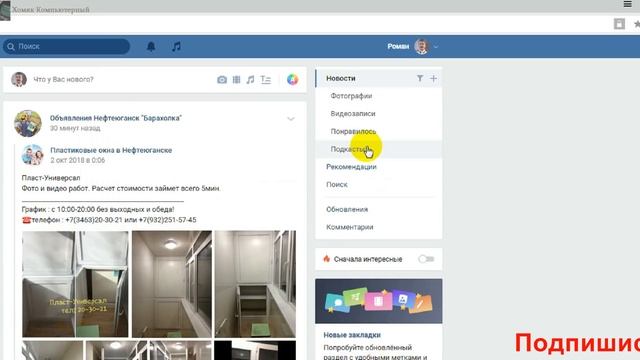Click the 2 окт 2018 в 0:06 timestamp
Viewport: 640px width, 360px height.
click(x=78, y=160)
